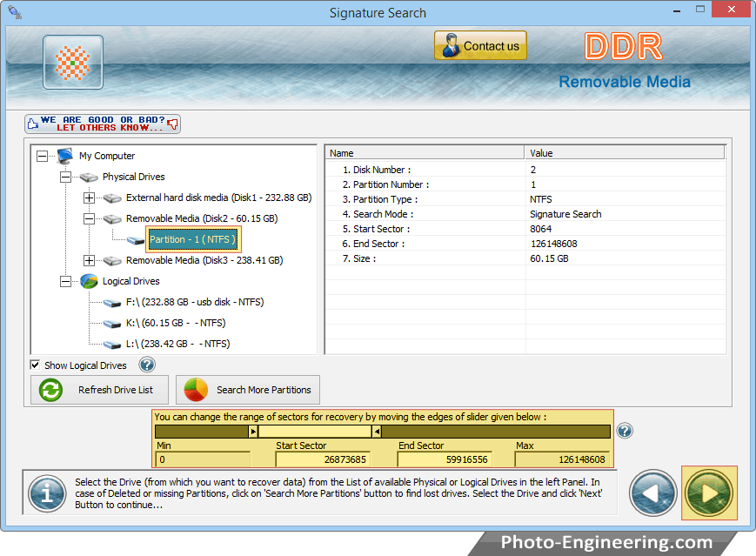Click the End Sector input field

click(x=445, y=459)
